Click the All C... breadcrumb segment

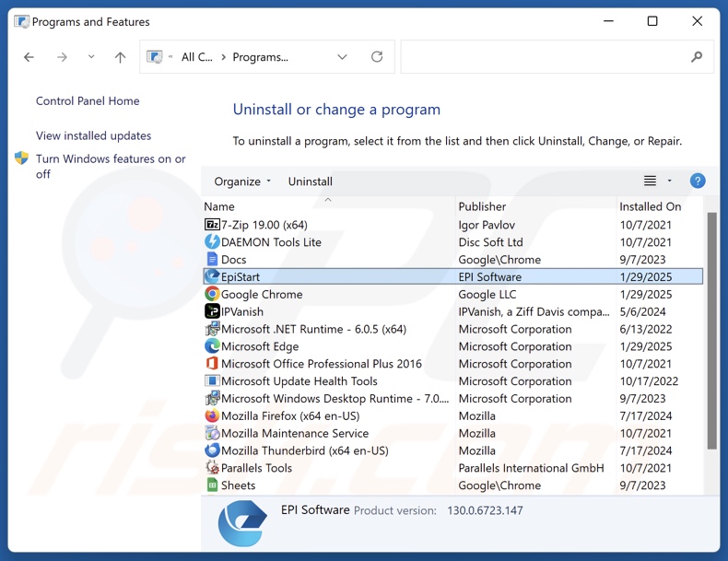pos(197,57)
